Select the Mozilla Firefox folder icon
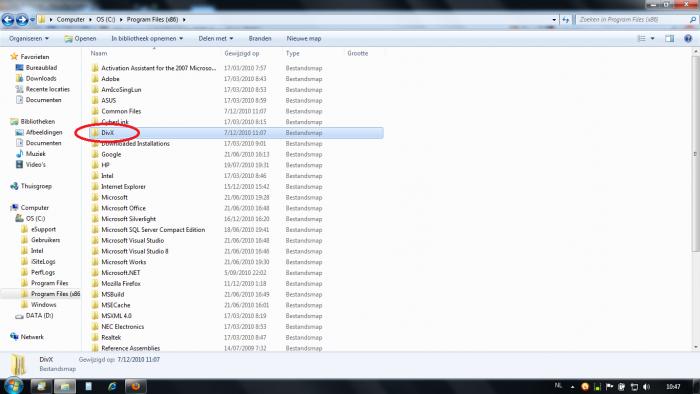This screenshot has width=700, height=394. 95,283
